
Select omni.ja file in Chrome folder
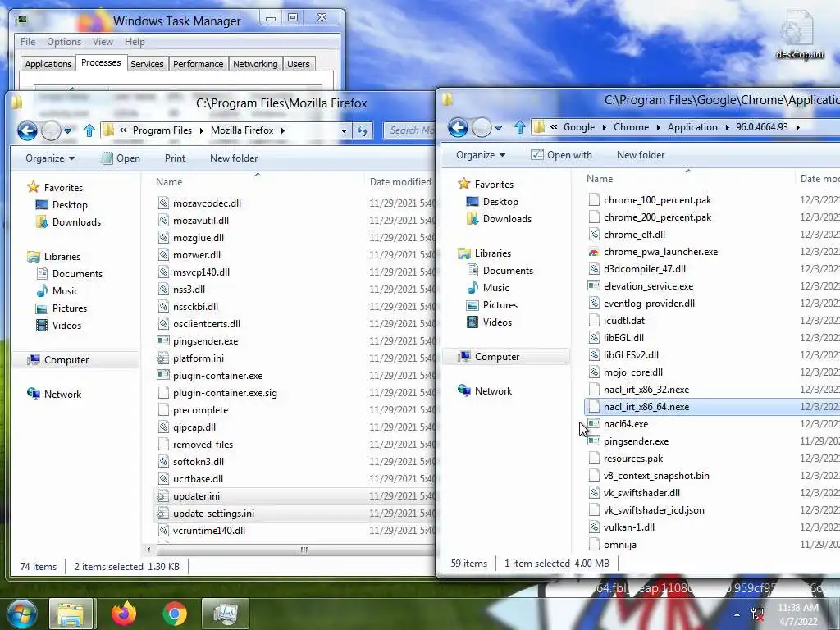[620, 545]
